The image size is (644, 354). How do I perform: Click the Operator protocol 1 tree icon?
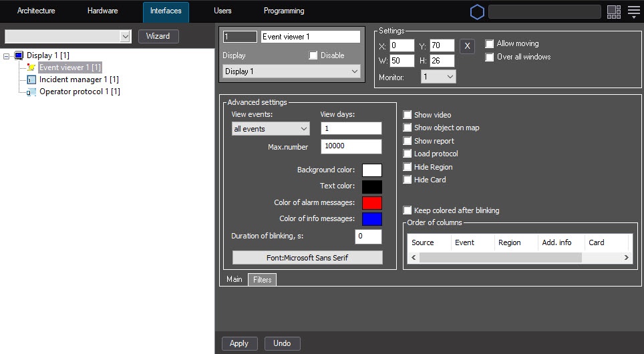click(x=31, y=92)
